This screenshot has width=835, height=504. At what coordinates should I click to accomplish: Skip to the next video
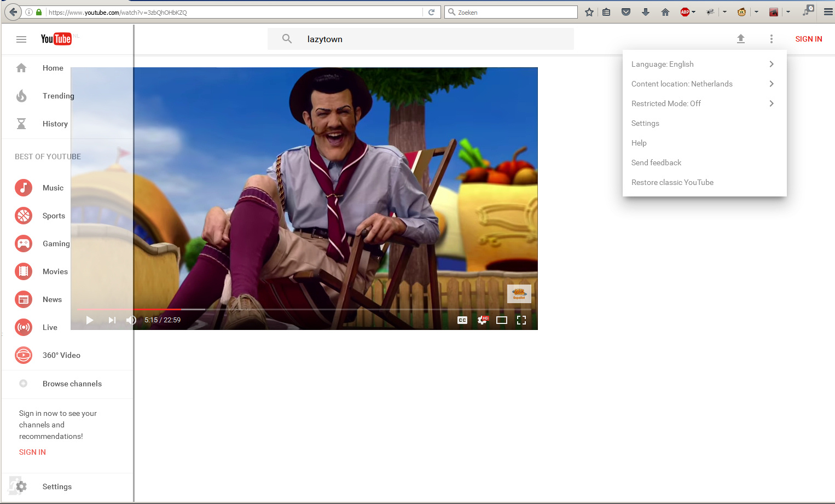coord(112,320)
